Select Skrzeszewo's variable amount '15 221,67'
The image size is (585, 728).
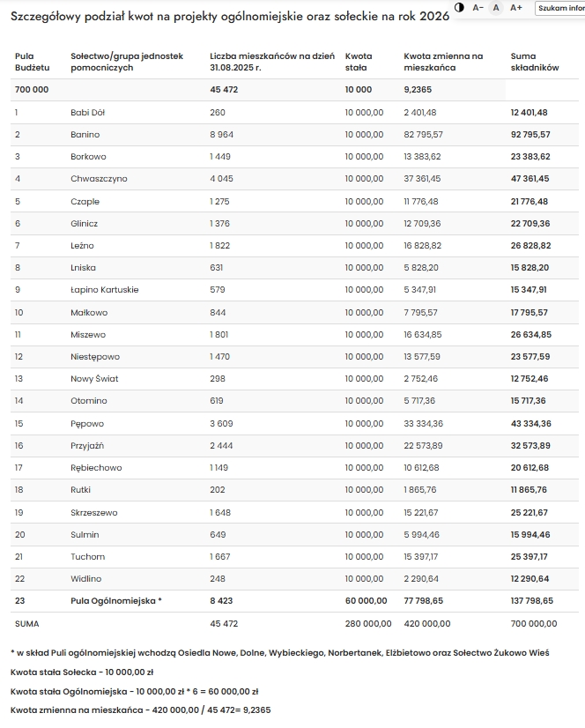(421, 513)
